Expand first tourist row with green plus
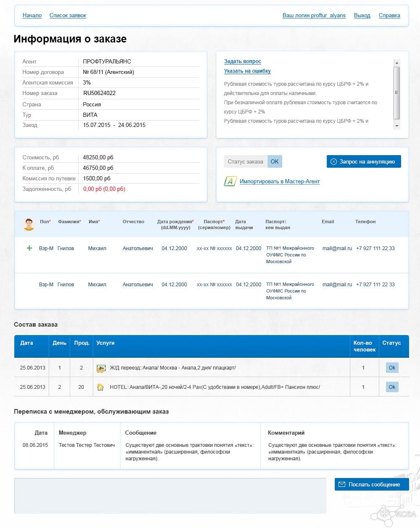The height and width of the screenshot is (528, 420). pyautogui.click(x=29, y=248)
